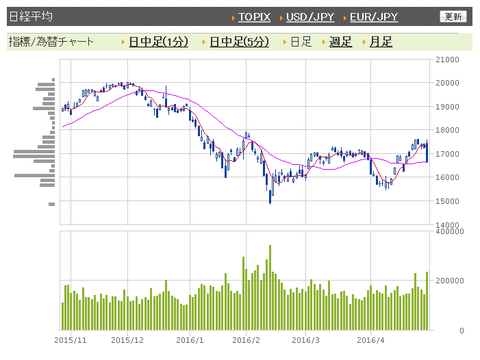Open the EUR/JPY chart link
Image resolution: width=480 pixels, height=360 pixels.
pos(374,17)
